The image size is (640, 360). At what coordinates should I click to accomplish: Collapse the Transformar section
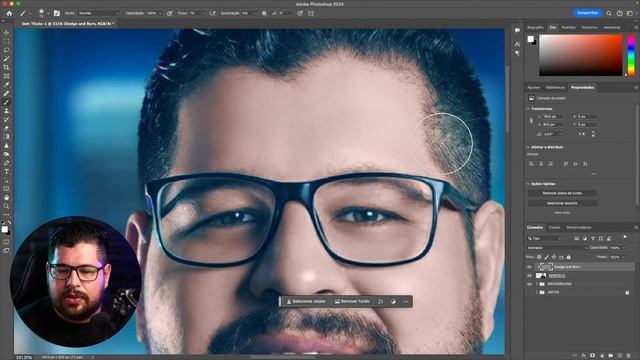(x=528, y=109)
